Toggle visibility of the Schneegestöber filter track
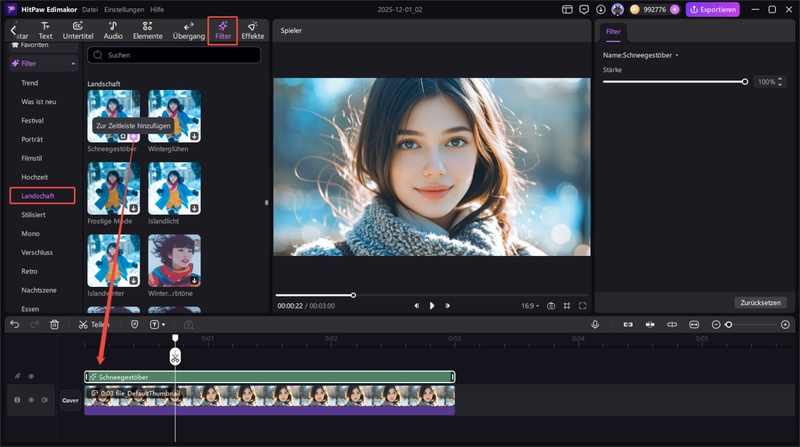The width and height of the screenshot is (800, 447). (x=31, y=377)
